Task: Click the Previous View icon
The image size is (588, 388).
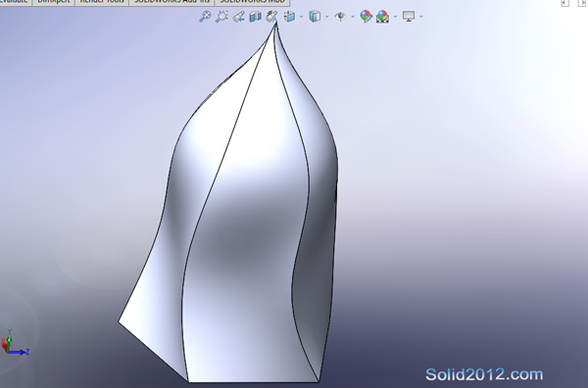Action: [x=238, y=17]
